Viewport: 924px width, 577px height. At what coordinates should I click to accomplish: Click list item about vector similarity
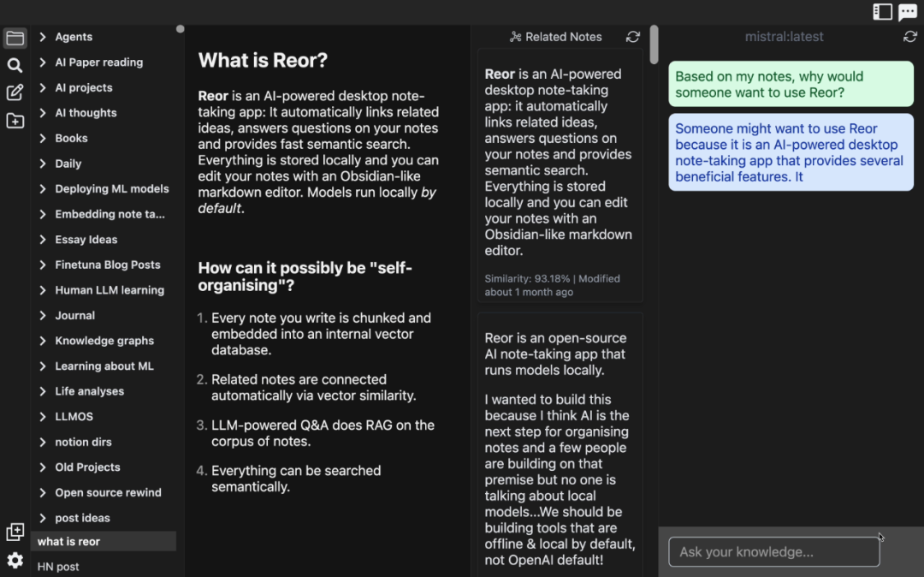tap(313, 387)
